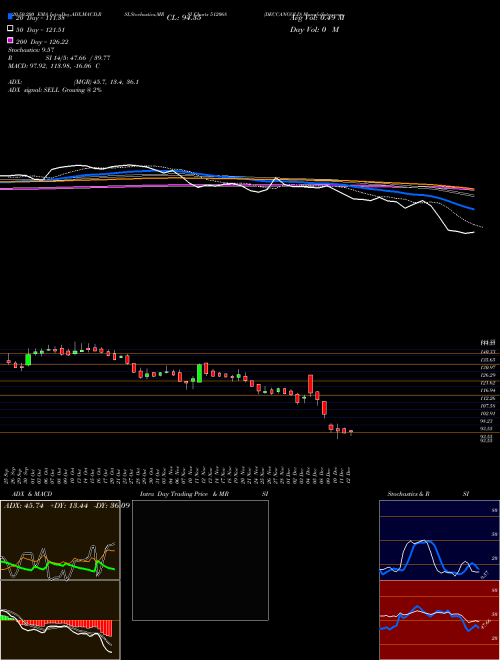
Task: Click the 112.26 price axis label
Action: point(489,398)
